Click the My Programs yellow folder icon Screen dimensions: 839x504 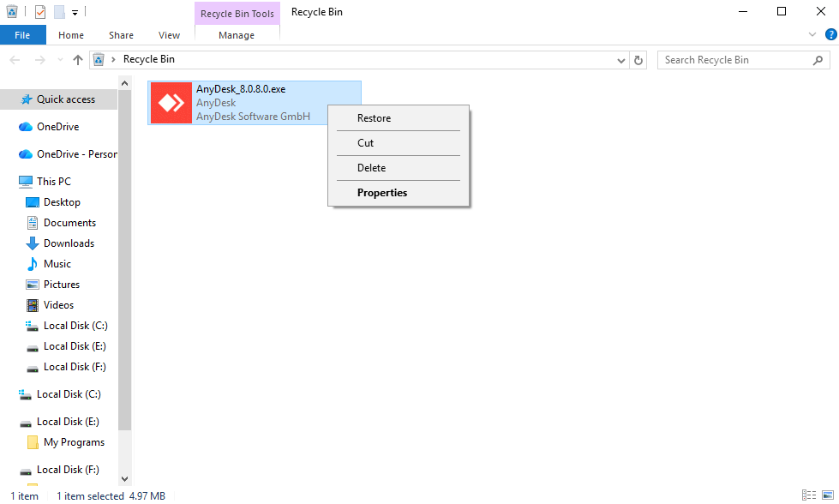(33, 442)
